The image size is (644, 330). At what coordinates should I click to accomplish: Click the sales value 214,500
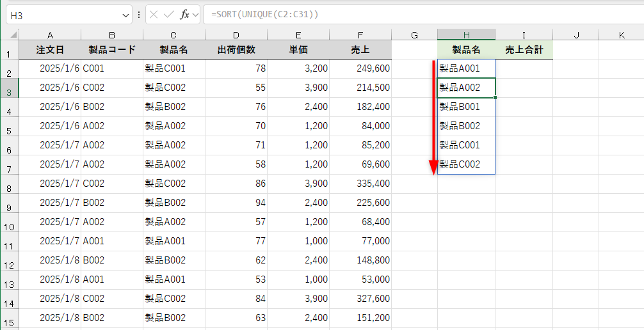tap(360, 88)
